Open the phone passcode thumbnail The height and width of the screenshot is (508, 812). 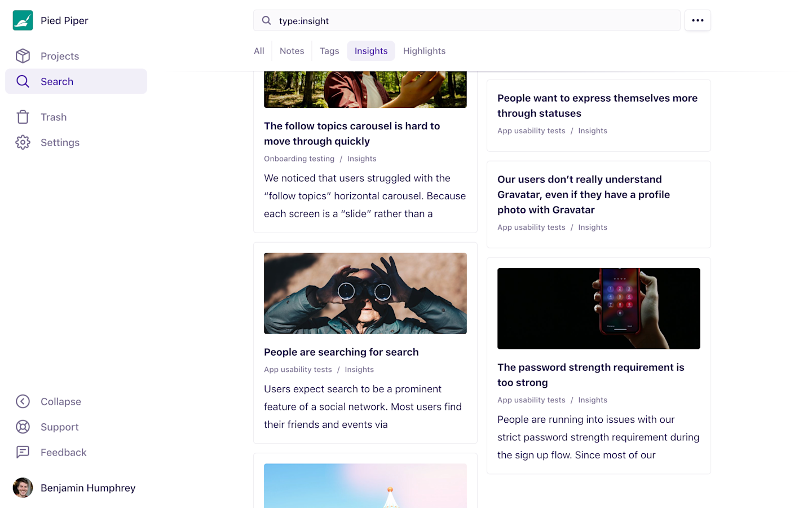[x=599, y=308]
